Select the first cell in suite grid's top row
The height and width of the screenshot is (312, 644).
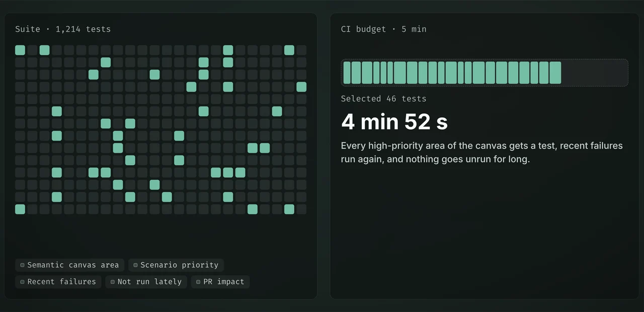[x=20, y=50]
